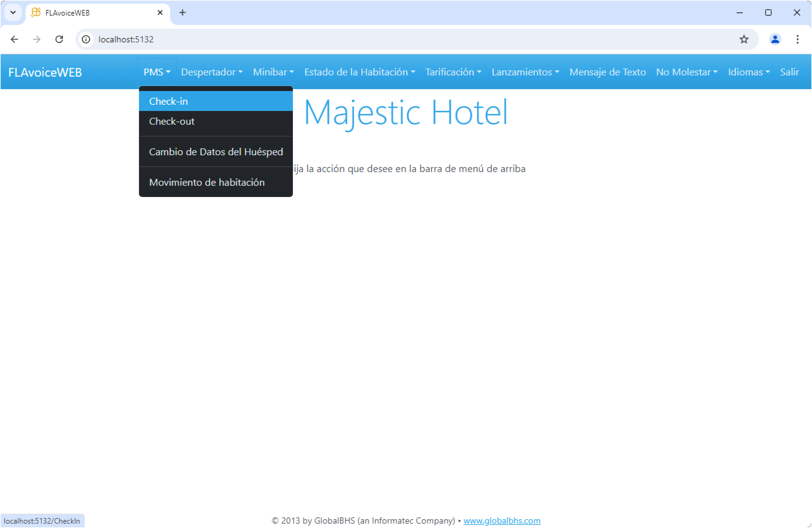The image size is (812, 528).
Task: Click the site information icon
Action: point(86,39)
